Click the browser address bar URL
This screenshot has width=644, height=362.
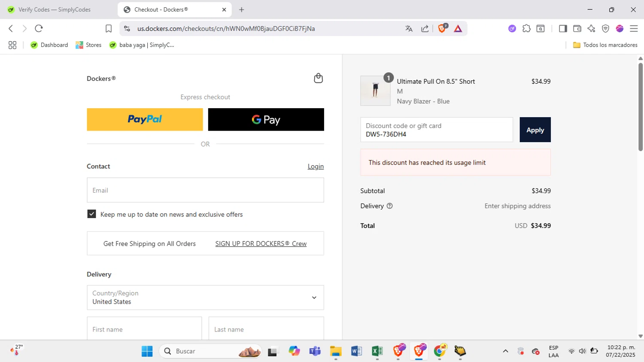coord(226,28)
